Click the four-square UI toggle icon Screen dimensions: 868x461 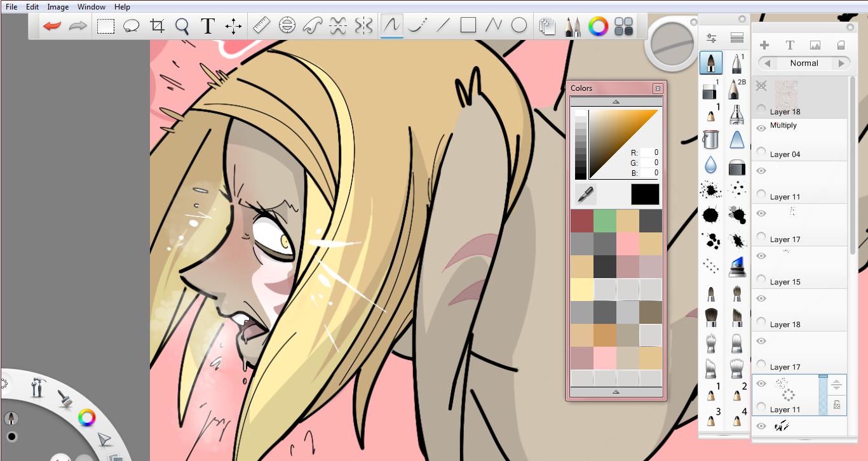pos(624,26)
